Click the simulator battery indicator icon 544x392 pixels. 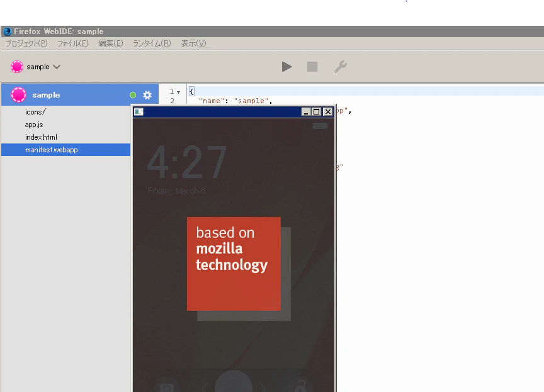pos(320,126)
